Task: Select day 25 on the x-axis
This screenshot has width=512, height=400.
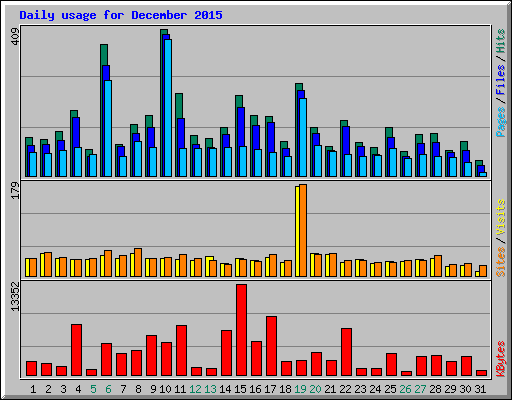Action: coord(390,389)
